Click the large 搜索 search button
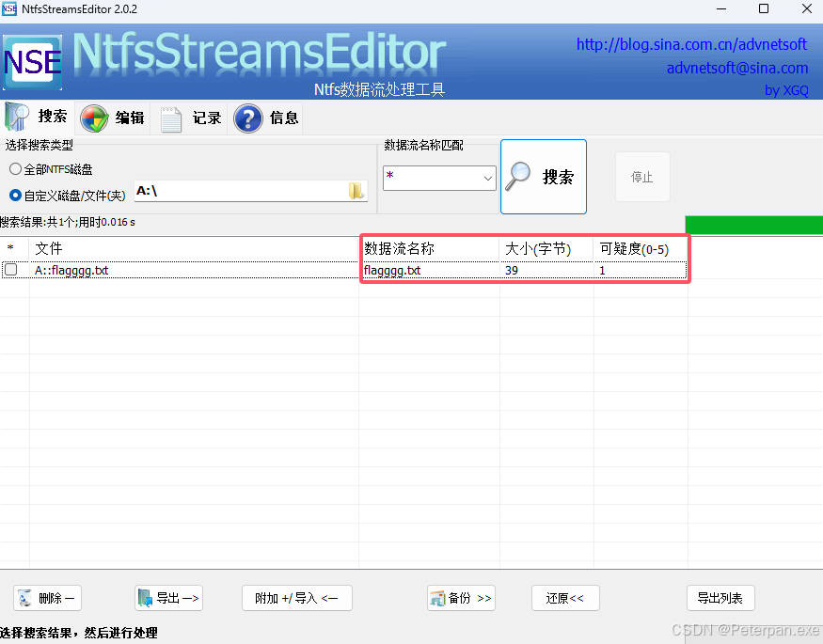The height and width of the screenshot is (644, 823). coord(544,177)
